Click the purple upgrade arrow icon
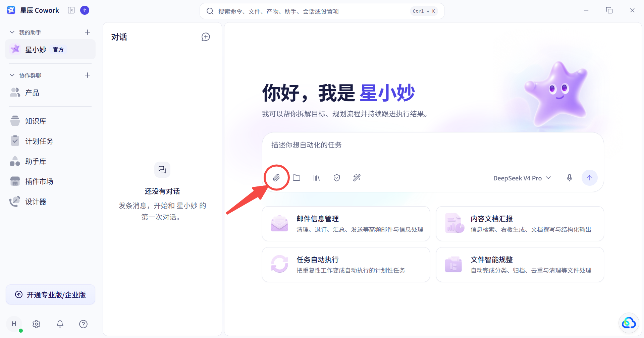Image resolution: width=644 pixels, height=338 pixels. 85,10
